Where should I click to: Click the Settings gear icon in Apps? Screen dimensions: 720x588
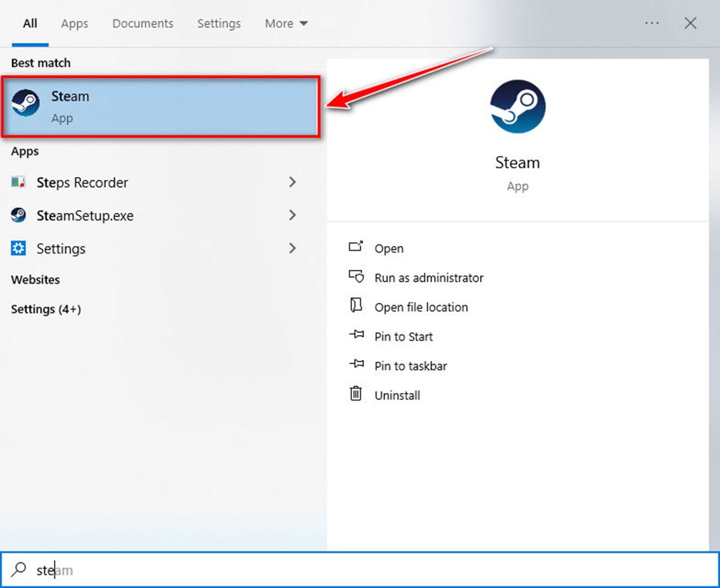(x=19, y=248)
